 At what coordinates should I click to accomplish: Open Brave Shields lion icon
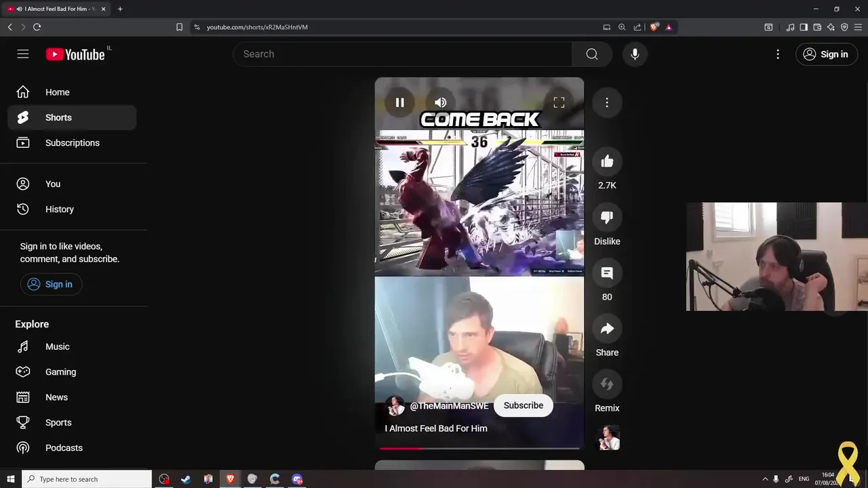pos(654,27)
